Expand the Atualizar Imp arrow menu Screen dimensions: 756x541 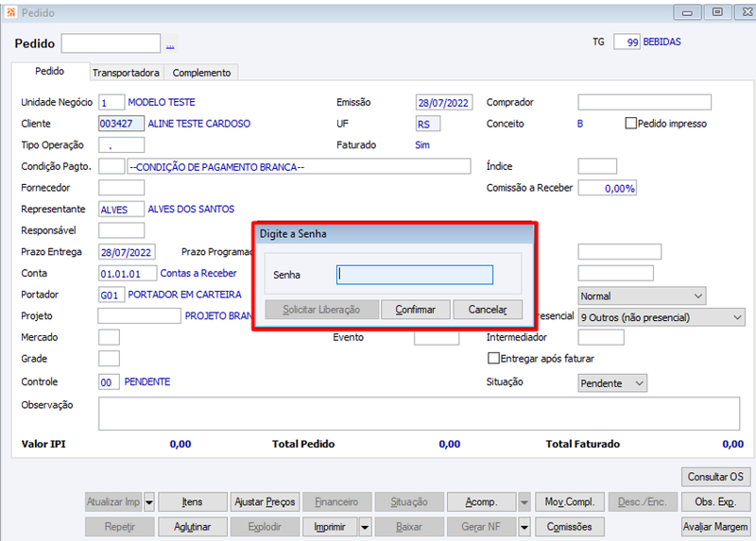click(149, 502)
